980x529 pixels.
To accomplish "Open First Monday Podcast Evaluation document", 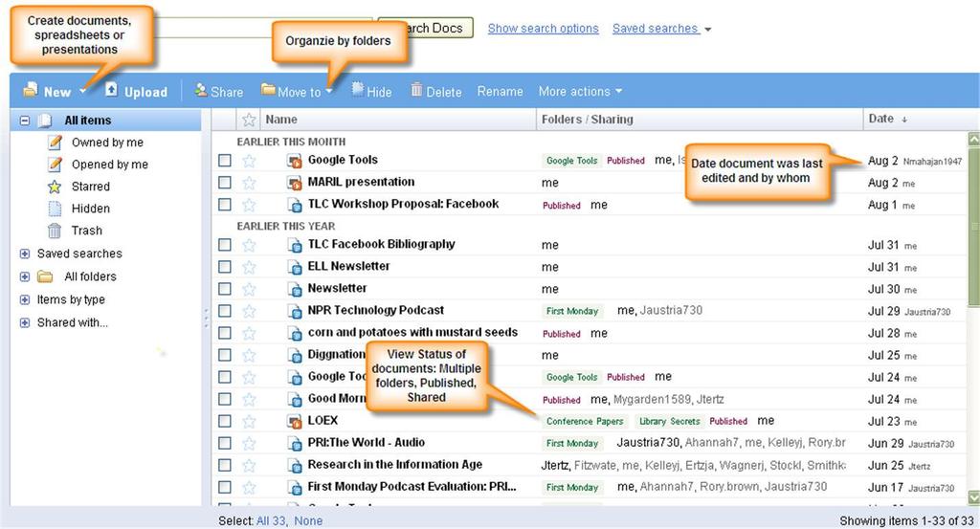I will (x=412, y=486).
